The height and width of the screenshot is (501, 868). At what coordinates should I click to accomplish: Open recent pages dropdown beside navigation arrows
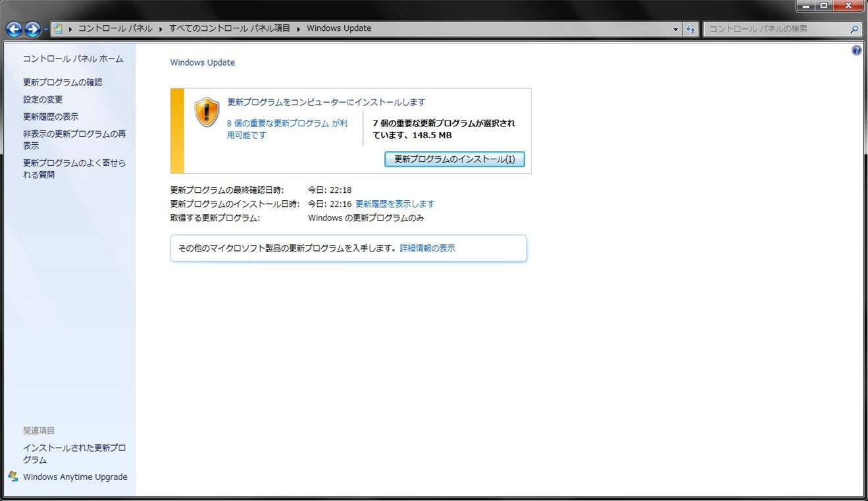[45, 30]
